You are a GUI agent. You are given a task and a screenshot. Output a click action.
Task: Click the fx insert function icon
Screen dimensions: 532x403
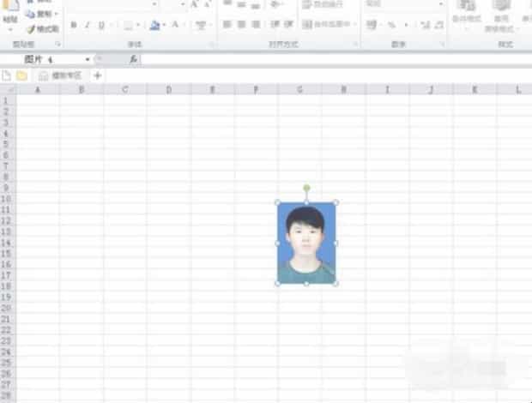[133, 59]
